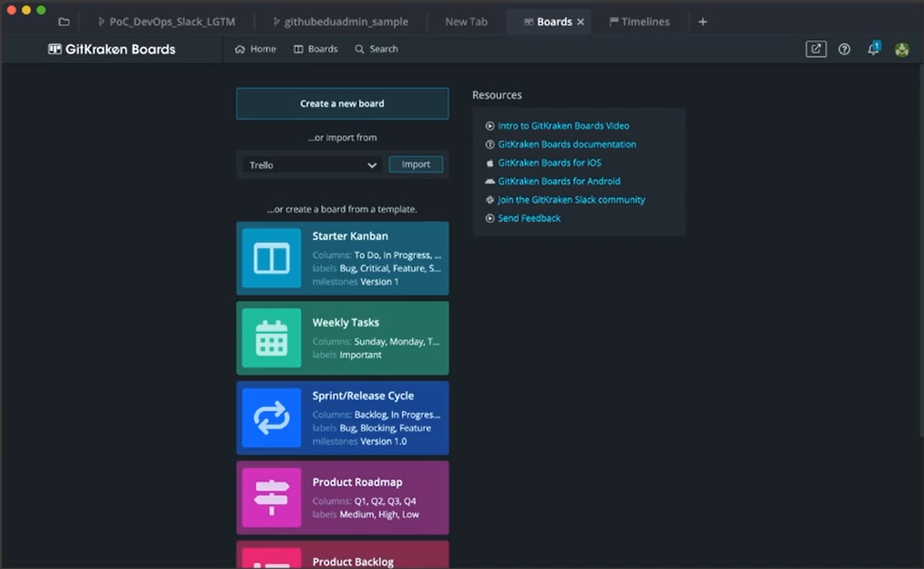Choose the Starter Kanban template title
Viewport: 924px width, 569px height.
350,237
